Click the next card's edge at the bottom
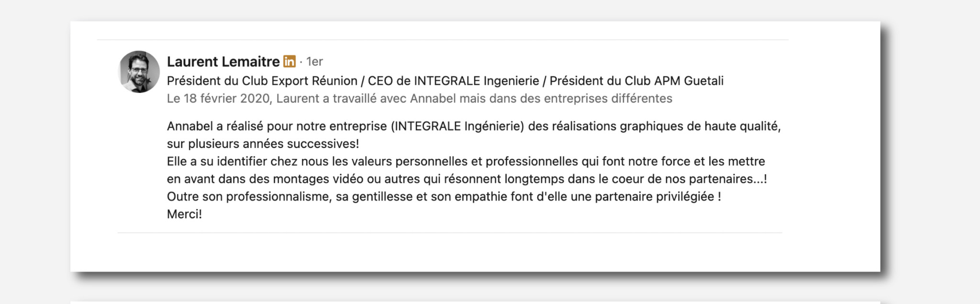Viewport: 980px width, 304px height. pyautogui.click(x=475, y=303)
